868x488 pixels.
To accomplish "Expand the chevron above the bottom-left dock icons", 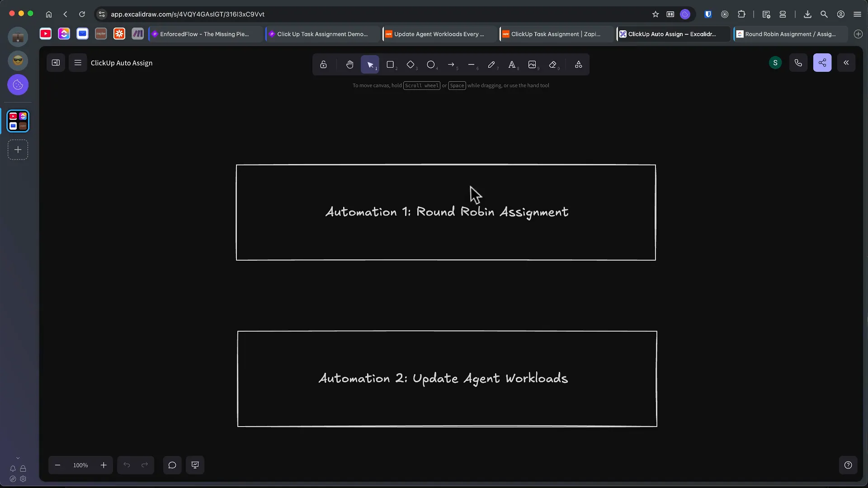I will pyautogui.click(x=18, y=457).
